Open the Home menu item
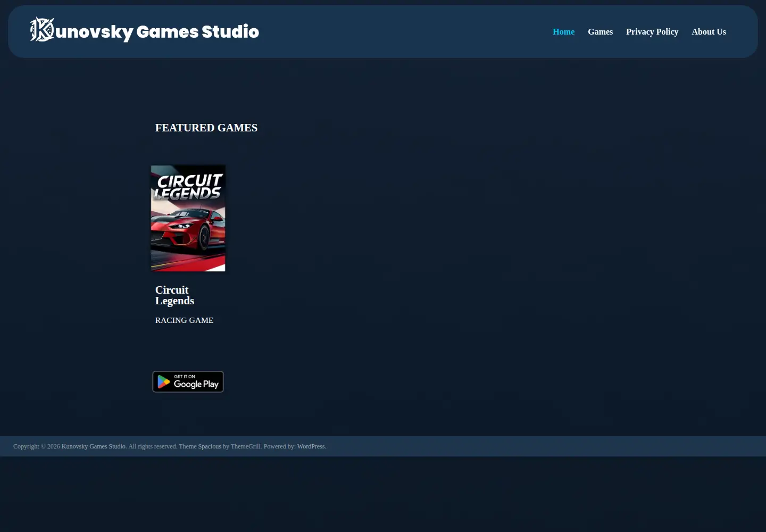 coord(563,32)
